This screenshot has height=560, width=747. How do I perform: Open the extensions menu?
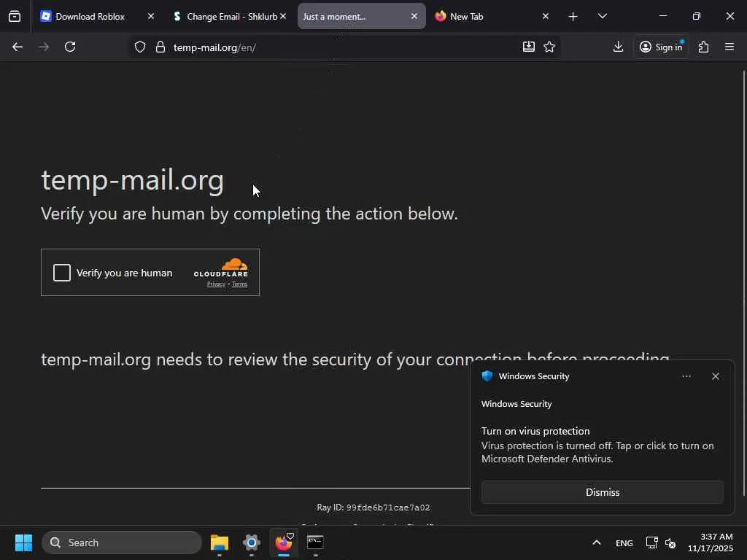[703, 47]
